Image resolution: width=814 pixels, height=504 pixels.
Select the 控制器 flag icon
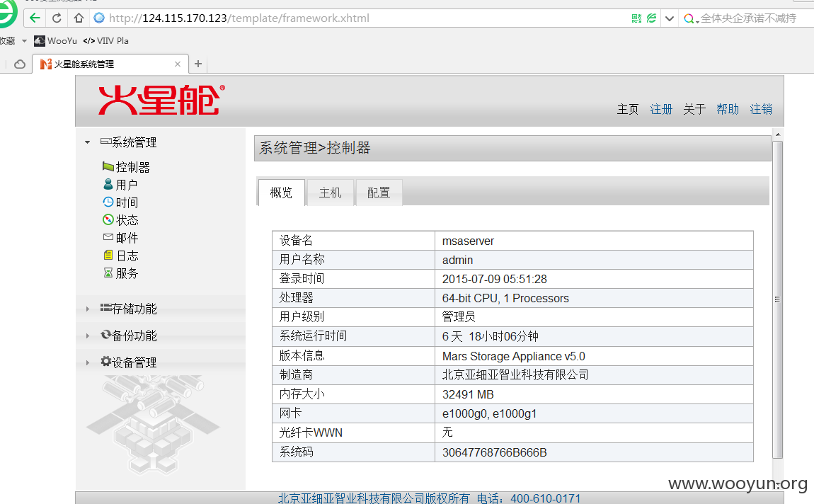[x=108, y=166]
